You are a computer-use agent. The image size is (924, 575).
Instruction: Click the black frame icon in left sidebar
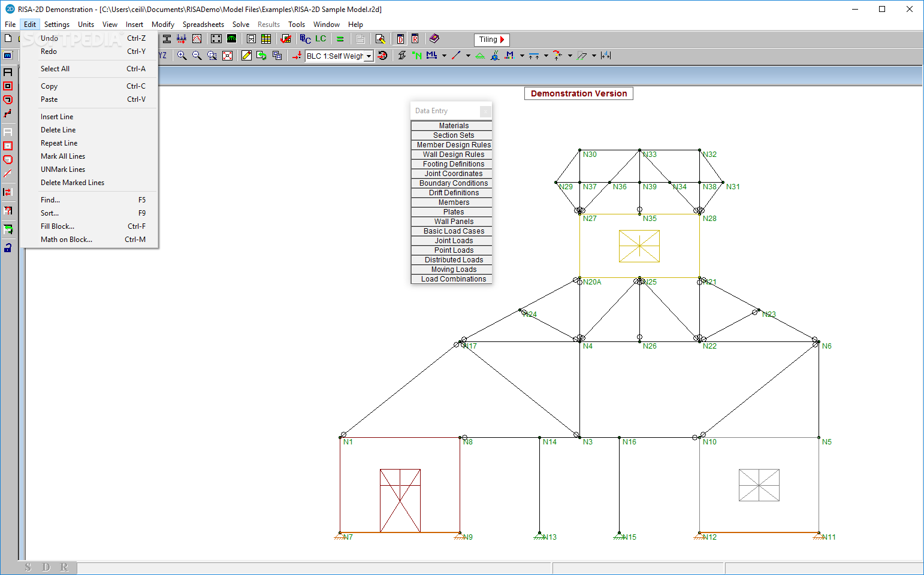coord(8,72)
